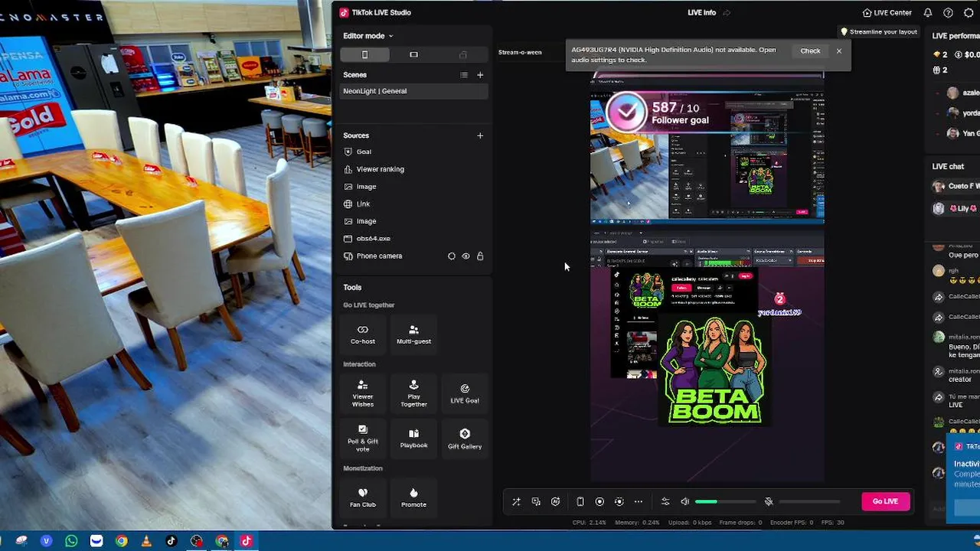
Task: Open the Editor mode dropdown
Action: 367,36
